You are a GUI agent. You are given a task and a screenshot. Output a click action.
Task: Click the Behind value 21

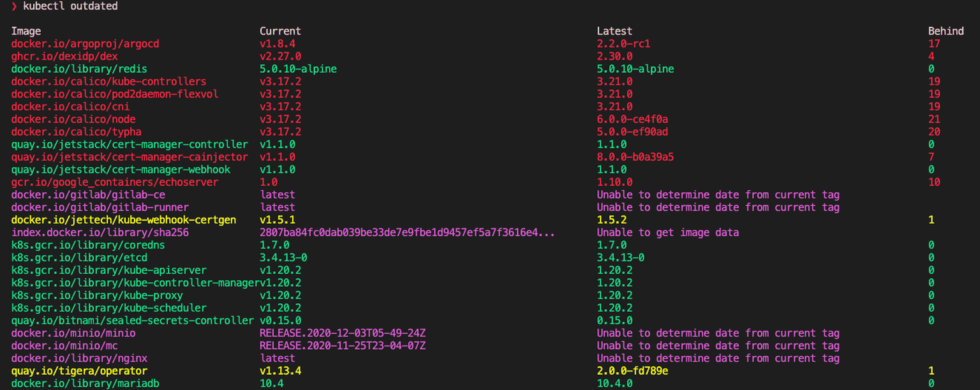coord(934,119)
